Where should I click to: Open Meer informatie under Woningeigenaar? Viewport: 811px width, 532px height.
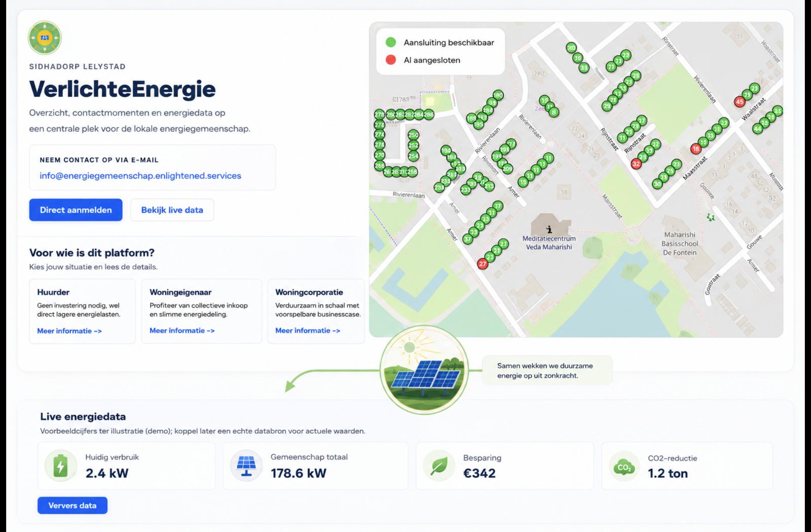[x=182, y=330]
